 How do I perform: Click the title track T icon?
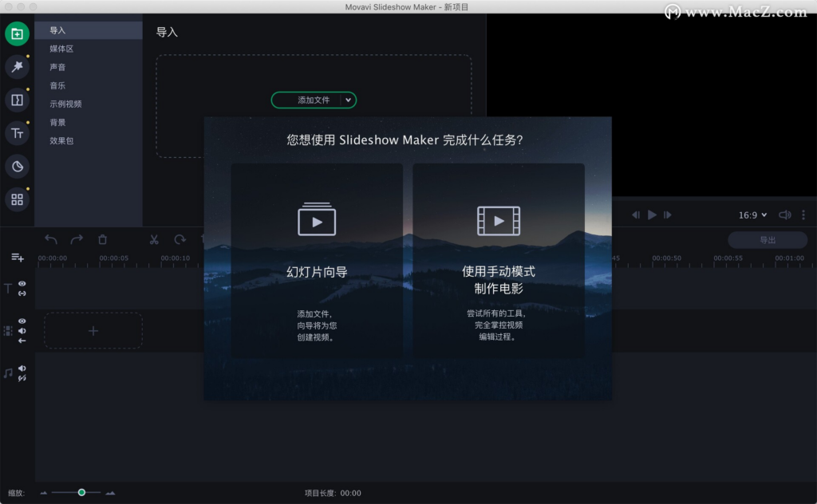8,289
